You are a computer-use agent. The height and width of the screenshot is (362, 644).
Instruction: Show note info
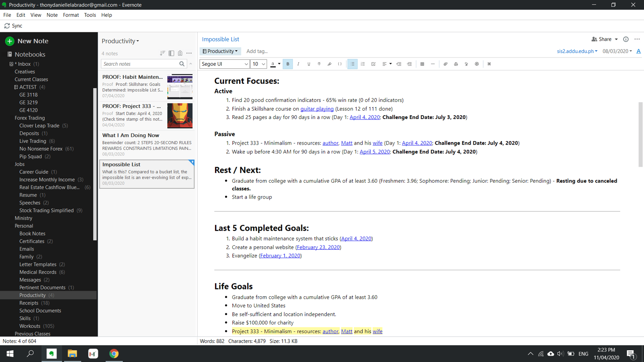[x=626, y=39]
